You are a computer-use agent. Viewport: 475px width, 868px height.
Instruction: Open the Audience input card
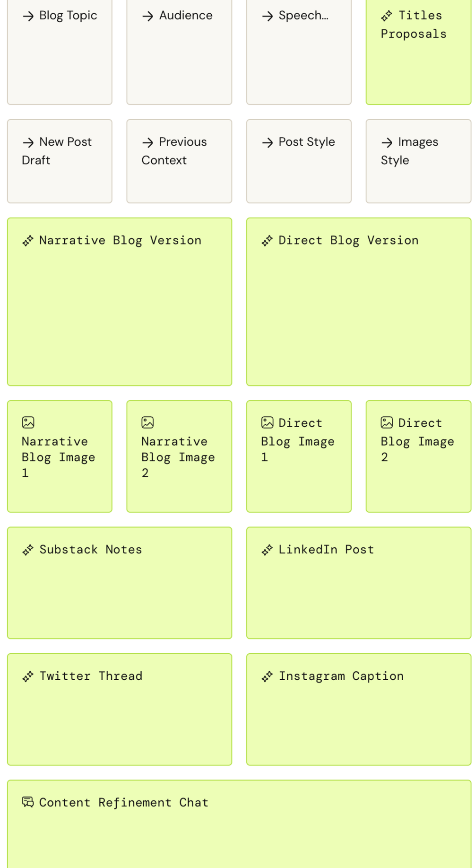coord(179,51)
